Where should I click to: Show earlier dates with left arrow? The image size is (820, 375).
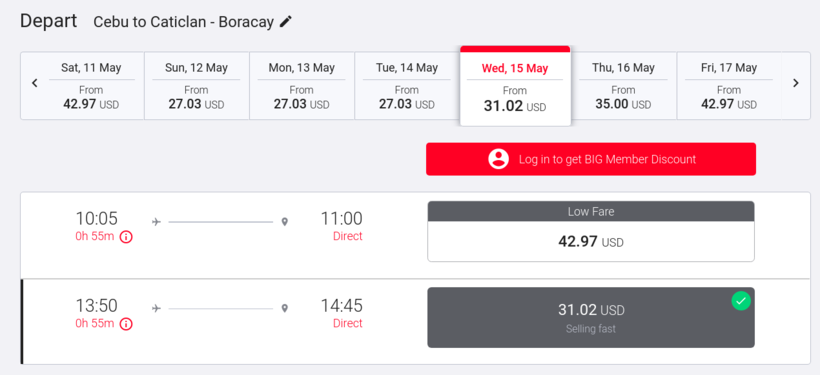pyautogui.click(x=35, y=83)
